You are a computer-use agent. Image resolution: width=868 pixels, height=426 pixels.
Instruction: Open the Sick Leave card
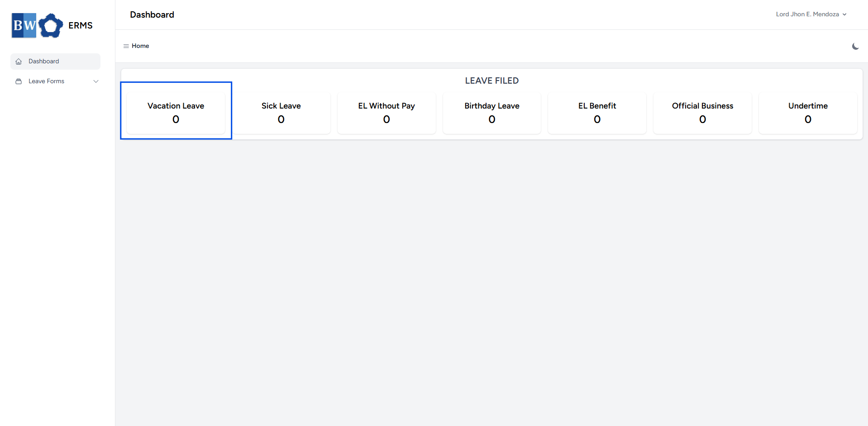[x=281, y=113]
